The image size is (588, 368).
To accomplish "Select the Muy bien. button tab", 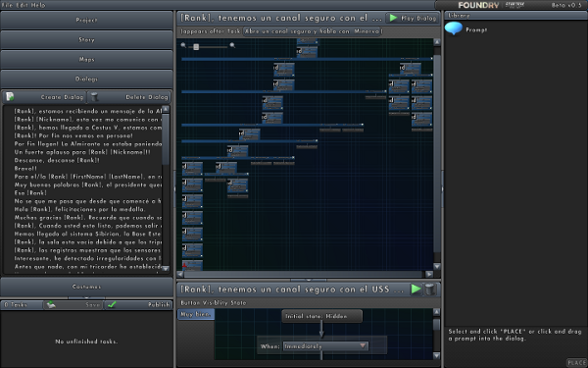I will pos(196,314).
